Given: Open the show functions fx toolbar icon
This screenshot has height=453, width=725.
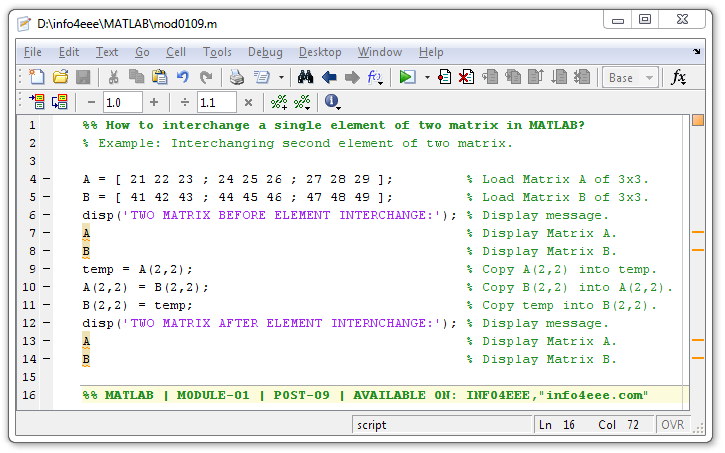Looking at the screenshot, I should (375, 77).
